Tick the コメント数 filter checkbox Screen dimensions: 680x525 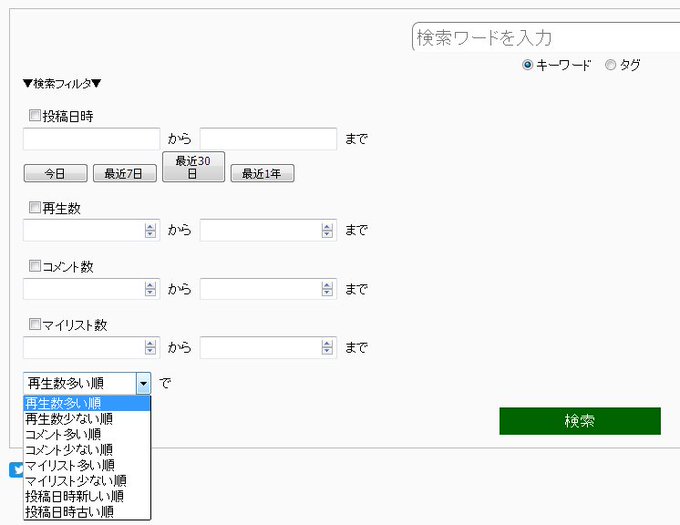[35, 266]
